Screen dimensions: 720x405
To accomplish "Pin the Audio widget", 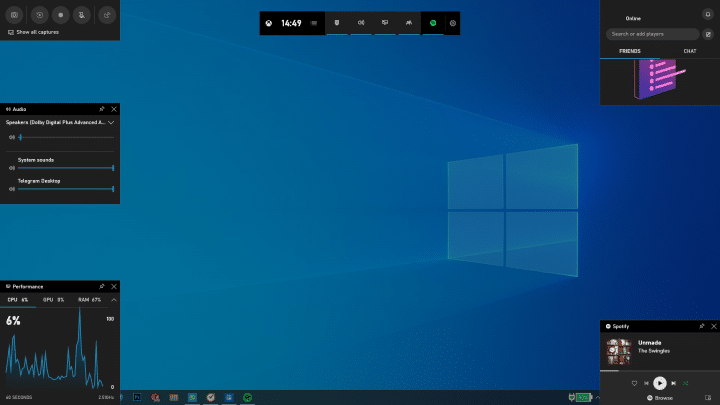I will tap(102, 108).
